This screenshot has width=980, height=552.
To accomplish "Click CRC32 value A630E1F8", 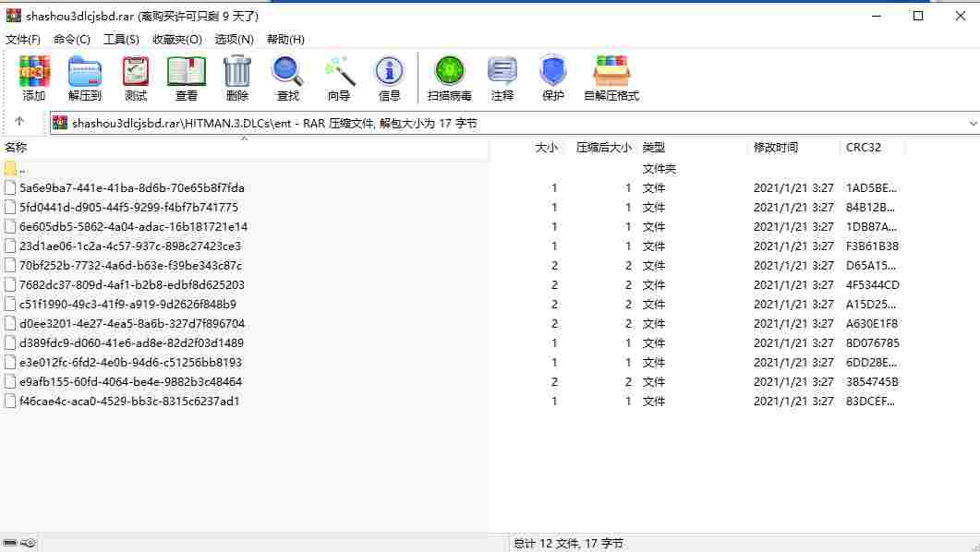I will point(871,323).
